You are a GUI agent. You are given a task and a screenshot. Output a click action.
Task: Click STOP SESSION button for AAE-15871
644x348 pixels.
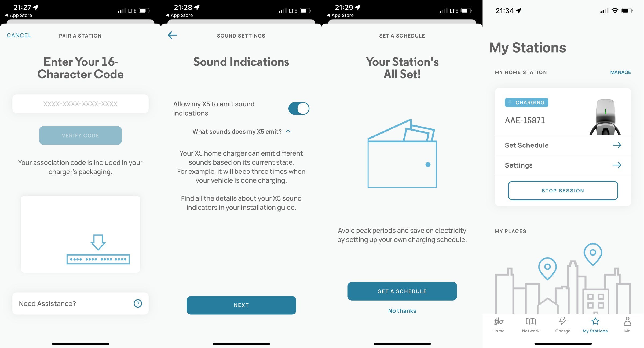562,190
